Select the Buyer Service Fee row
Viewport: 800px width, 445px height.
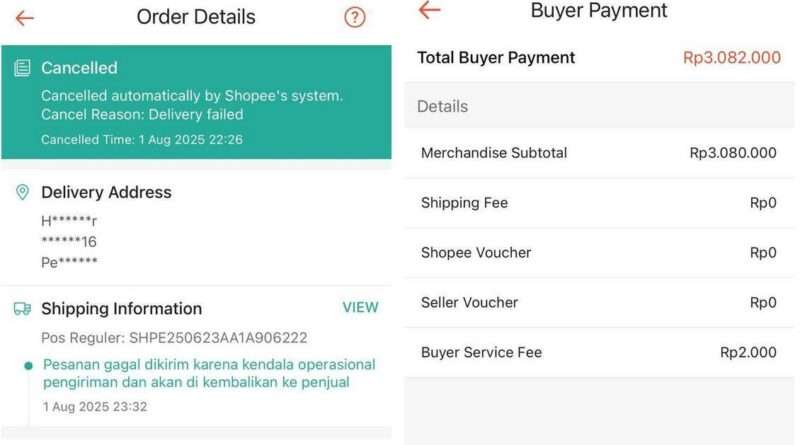pyautogui.click(x=599, y=353)
